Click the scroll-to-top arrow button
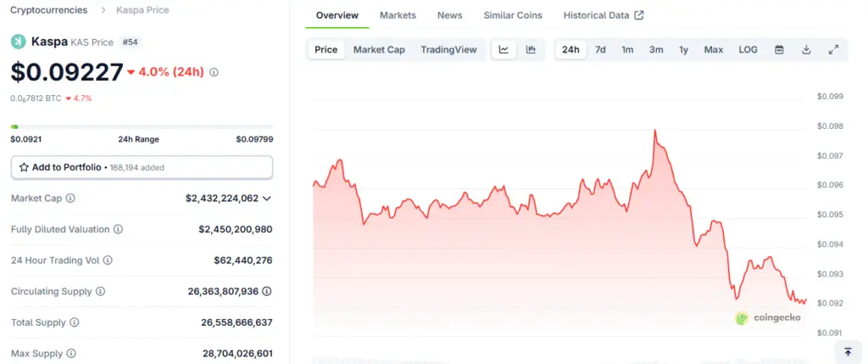Viewport: 868px width, 364px height. (848, 352)
